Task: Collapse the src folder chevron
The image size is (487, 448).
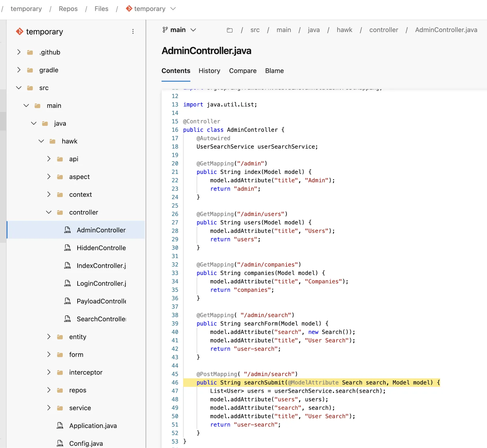Action: [19, 88]
